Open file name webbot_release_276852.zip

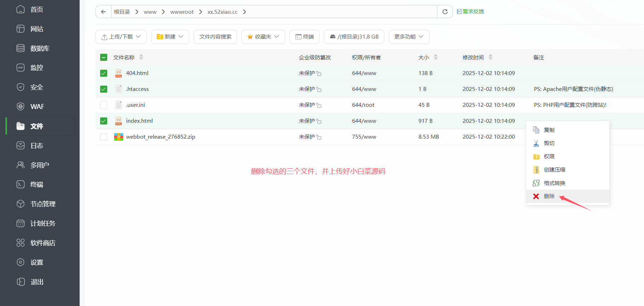[x=161, y=137]
